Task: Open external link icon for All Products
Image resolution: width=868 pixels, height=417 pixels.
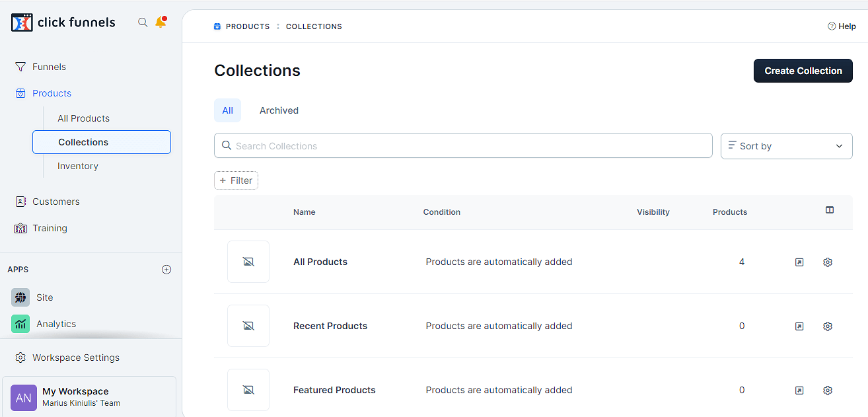Action: click(x=799, y=262)
